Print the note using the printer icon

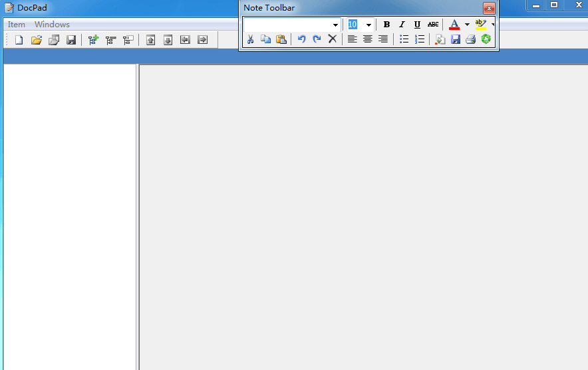[470, 39]
